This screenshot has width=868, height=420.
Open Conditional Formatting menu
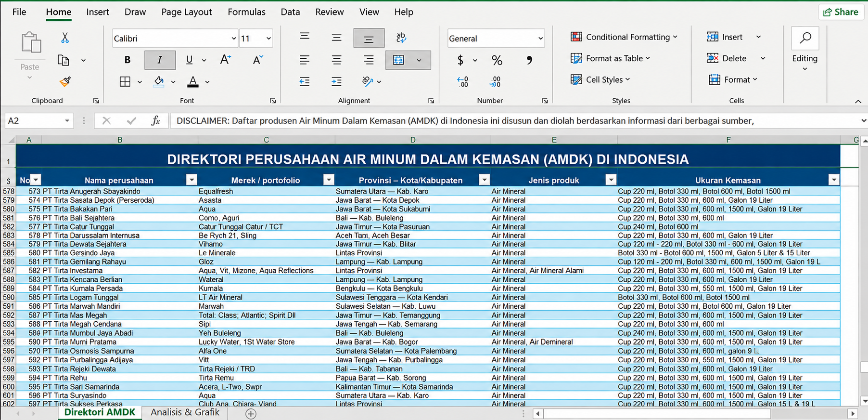click(x=624, y=37)
